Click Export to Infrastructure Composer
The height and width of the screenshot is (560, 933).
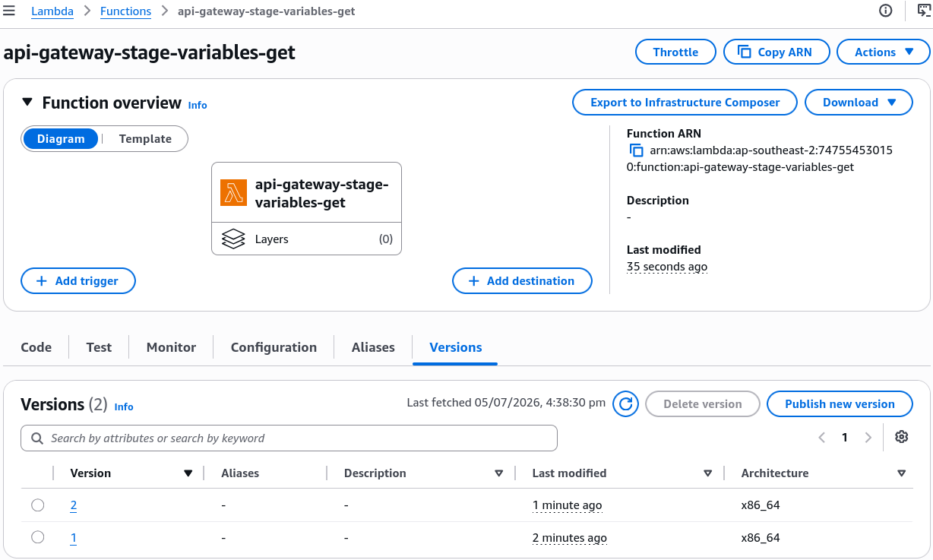685,103
